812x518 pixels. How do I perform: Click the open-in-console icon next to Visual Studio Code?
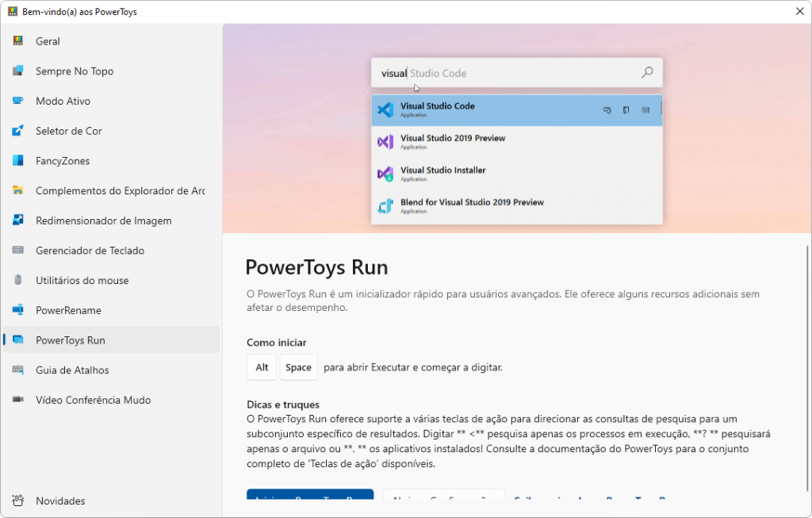645,110
